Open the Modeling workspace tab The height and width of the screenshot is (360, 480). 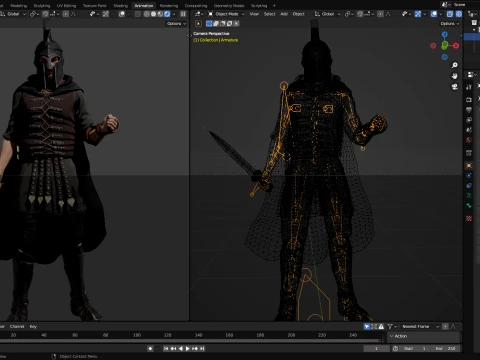18,6
